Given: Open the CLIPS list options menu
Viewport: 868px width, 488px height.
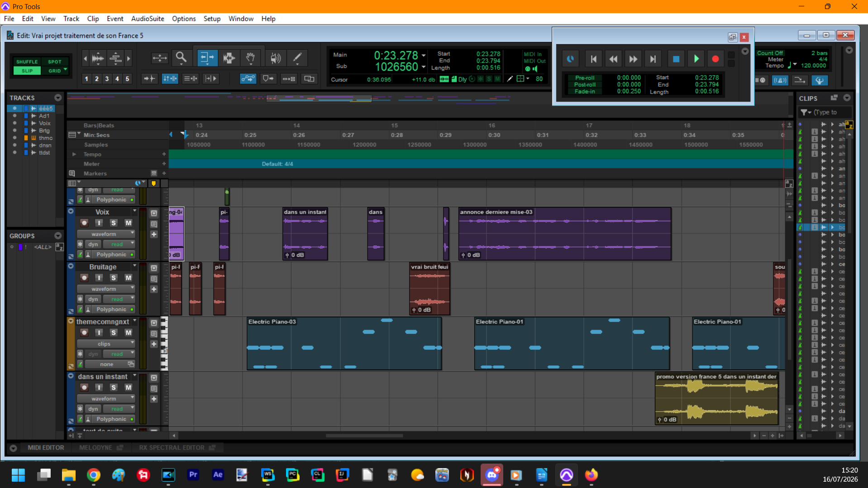Looking at the screenshot, I should [847, 98].
